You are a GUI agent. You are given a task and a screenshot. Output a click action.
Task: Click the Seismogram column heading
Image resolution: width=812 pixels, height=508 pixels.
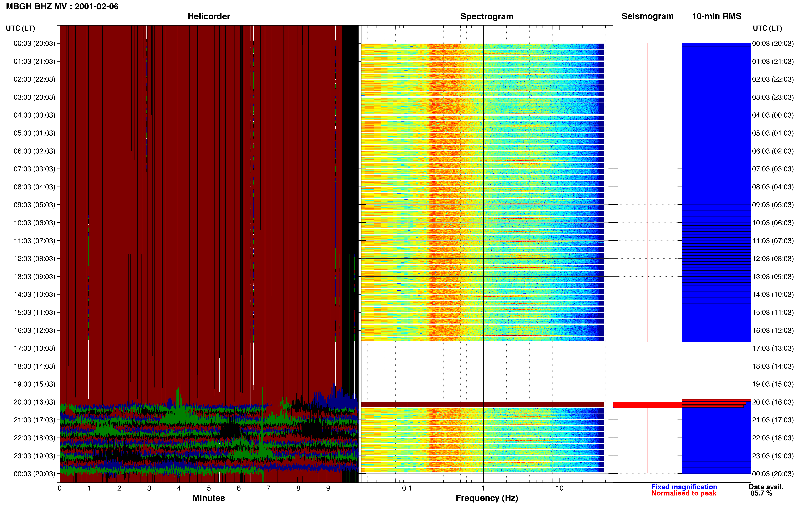coord(647,16)
